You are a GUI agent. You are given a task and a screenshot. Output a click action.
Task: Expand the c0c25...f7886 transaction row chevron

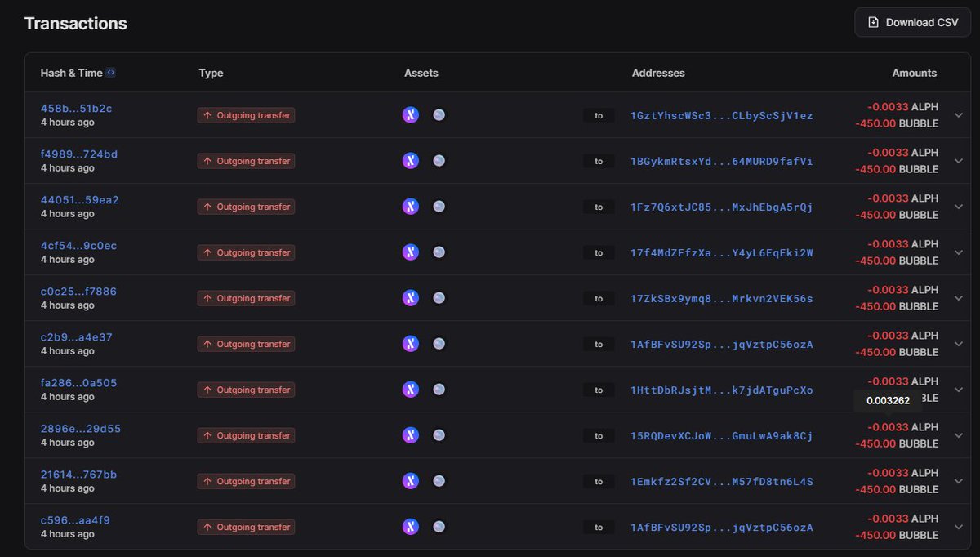pyautogui.click(x=959, y=298)
